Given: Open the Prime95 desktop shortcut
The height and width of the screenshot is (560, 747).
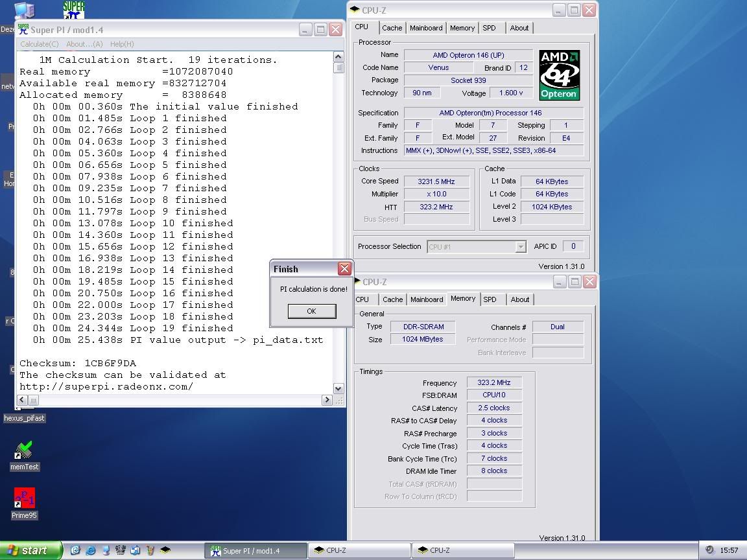Looking at the screenshot, I should pyautogui.click(x=24, y=504).
